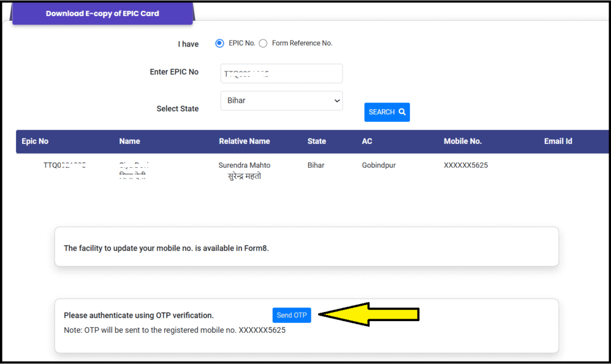The height and width of the screenshot is (364, 611).
Task: Select the AC column header
Action: pos(367,141)
